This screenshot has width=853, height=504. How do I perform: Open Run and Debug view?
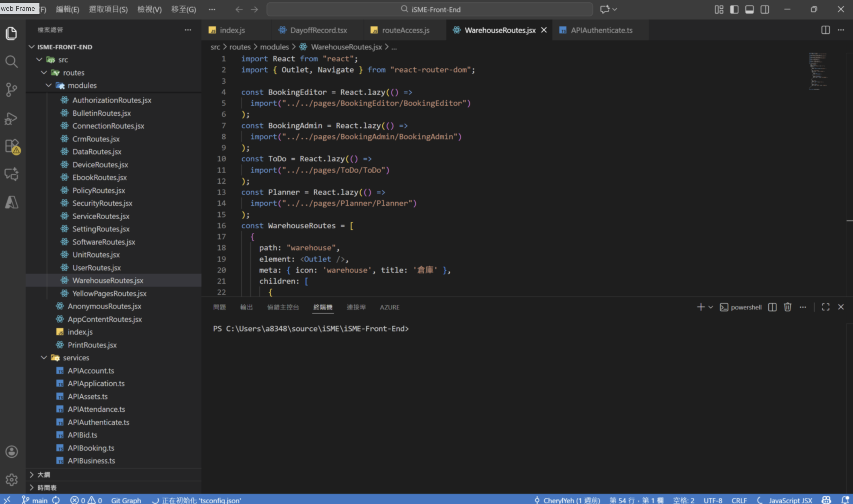pos(11,118)
